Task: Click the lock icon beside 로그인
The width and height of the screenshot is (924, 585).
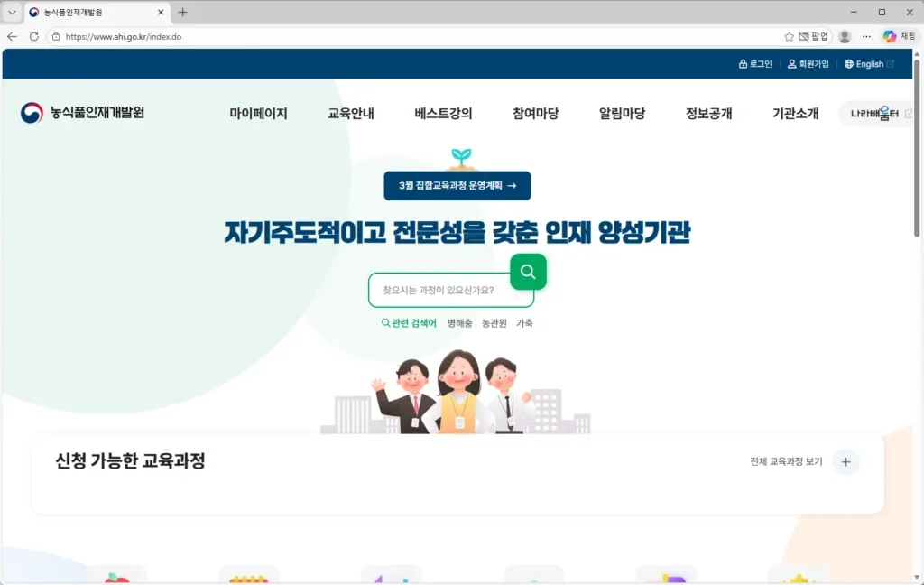Action: click(742, 64)
